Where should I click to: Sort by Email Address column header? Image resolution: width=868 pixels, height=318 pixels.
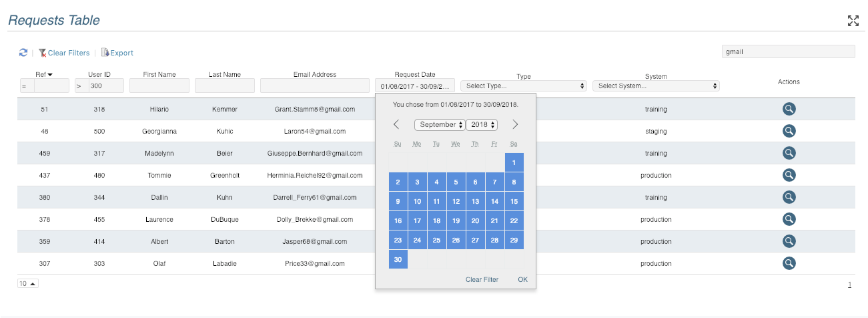315,74
